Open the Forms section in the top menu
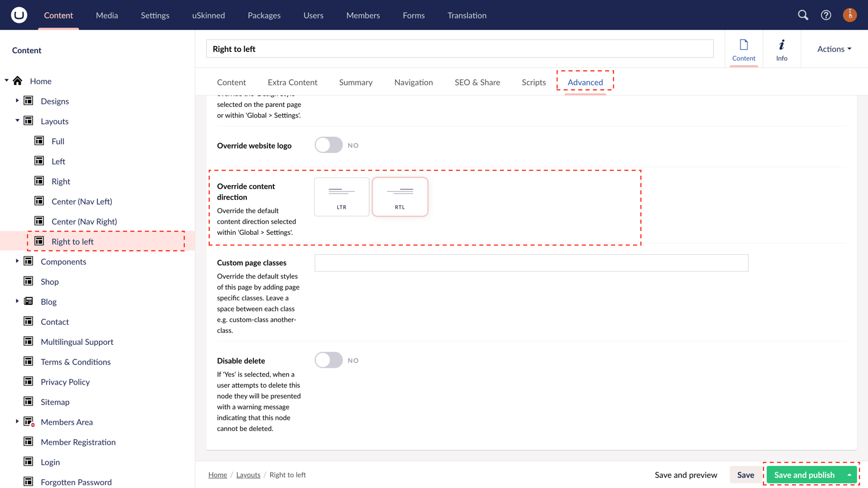 click(x=413, y=15)
